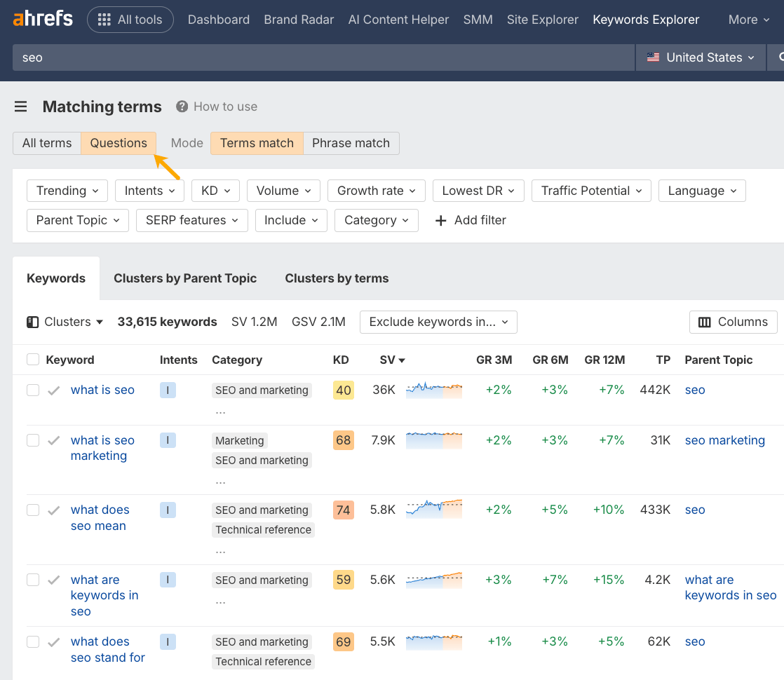The image size is (784, 680).
Task: Toggle the select-all keywords checkbox
Action: [x=33, y=360]
